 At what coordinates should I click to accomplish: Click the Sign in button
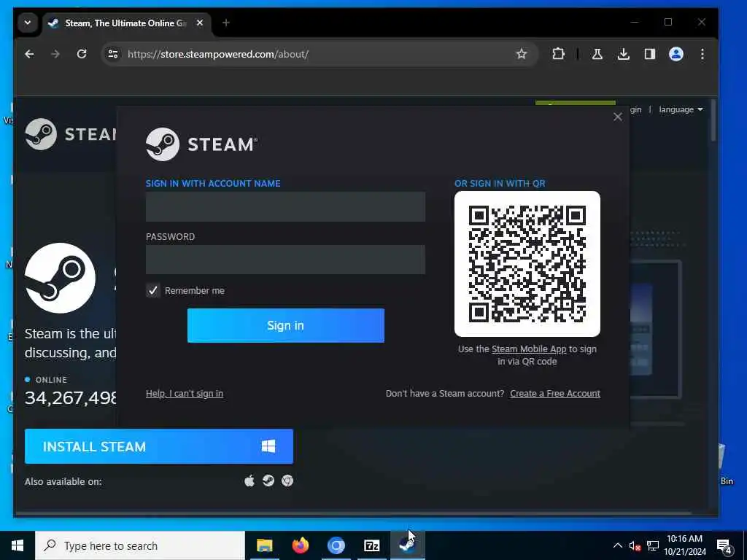coord(286,326)
